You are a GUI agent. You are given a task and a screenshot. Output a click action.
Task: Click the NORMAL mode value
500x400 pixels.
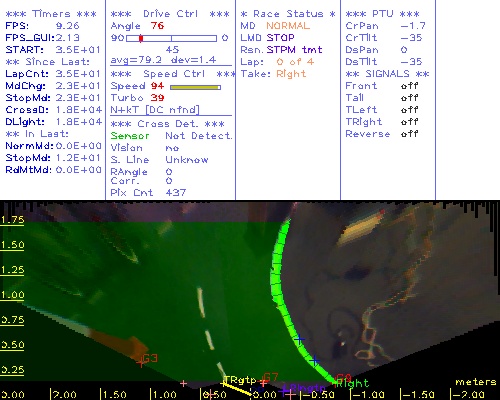288,26
